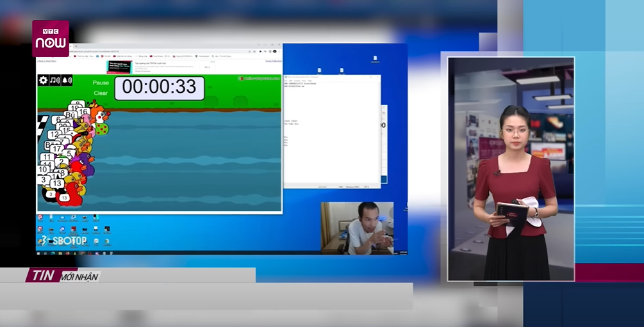This screenshot has height=327, width=644.
Task: Click the clown duck with red nose
Action: click(x=100, y=115)
